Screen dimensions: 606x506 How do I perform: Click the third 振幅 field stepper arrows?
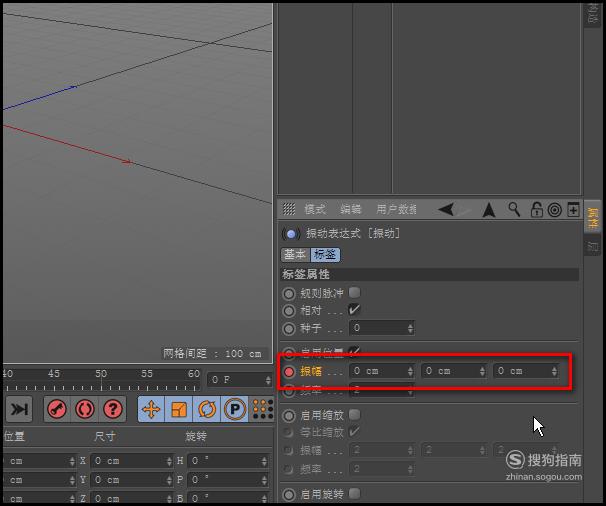(x=554, y=371)
